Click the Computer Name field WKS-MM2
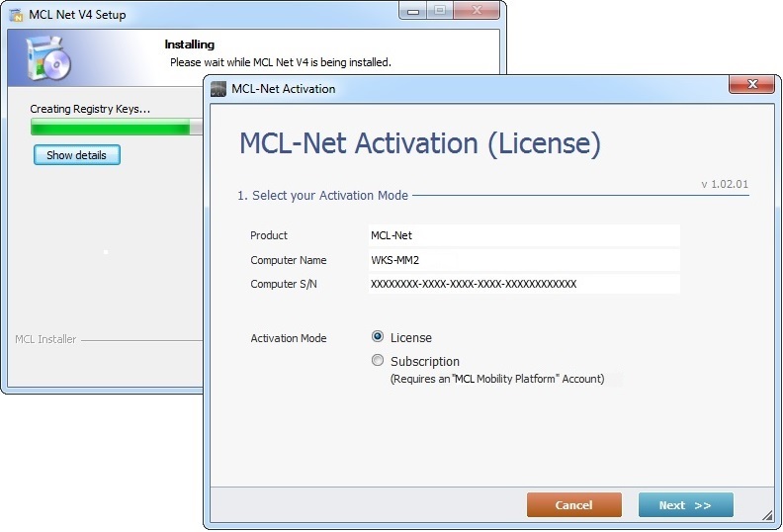The height and width of the screenshot is (532, 783). pyautogui.click(x=524, y=260)
